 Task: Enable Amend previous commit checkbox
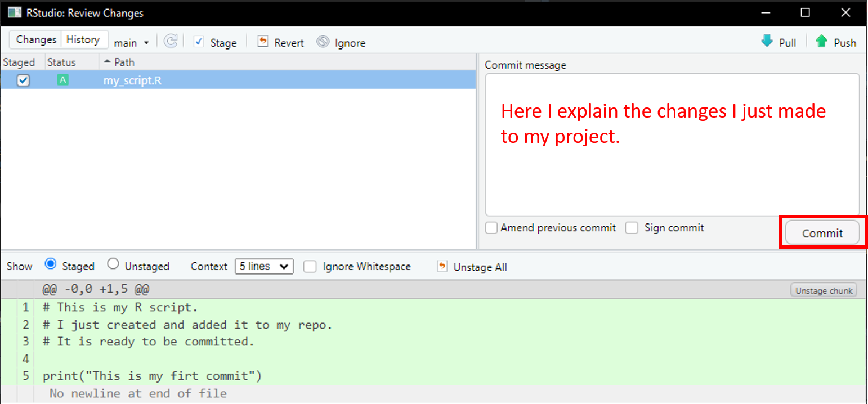point(492,228)
